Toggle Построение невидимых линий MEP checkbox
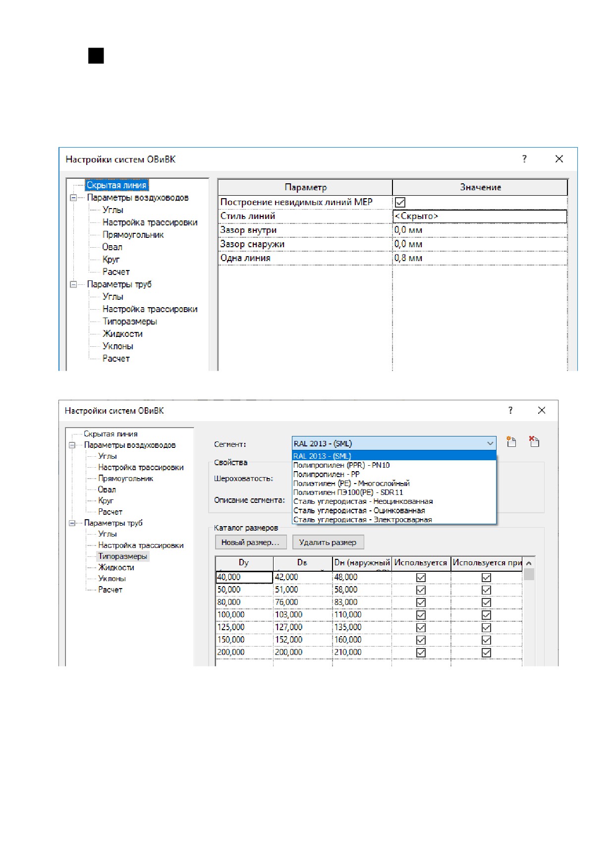This screenshot has height=868, width=614. (400, 202)
